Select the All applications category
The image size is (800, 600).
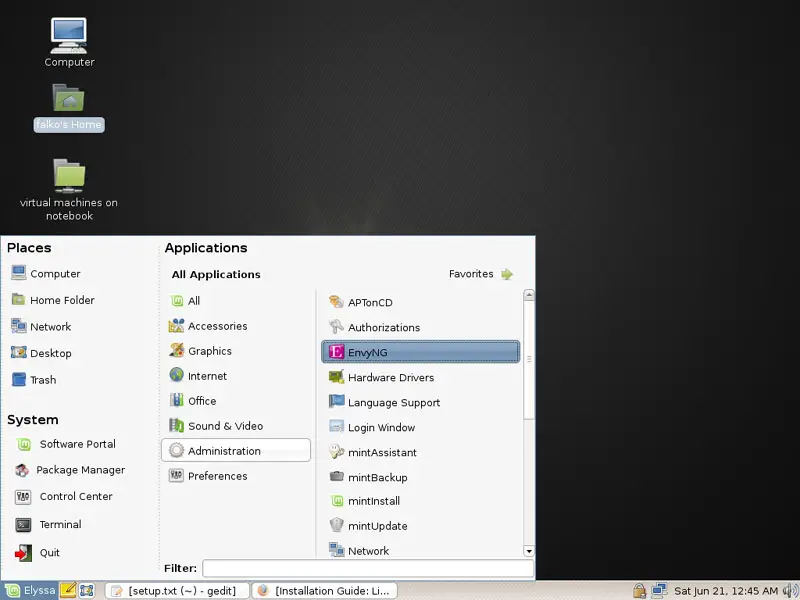(x=236, y=301)
